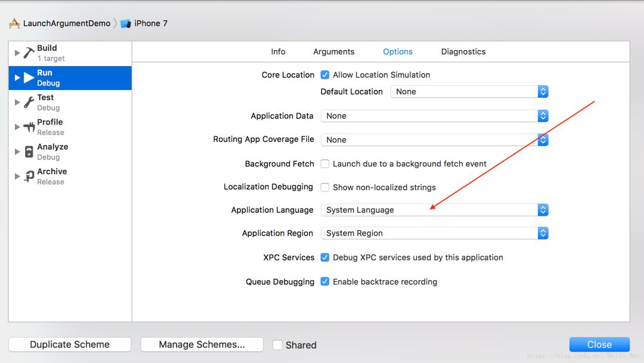Click the Test wrench icon

[29, 103]
